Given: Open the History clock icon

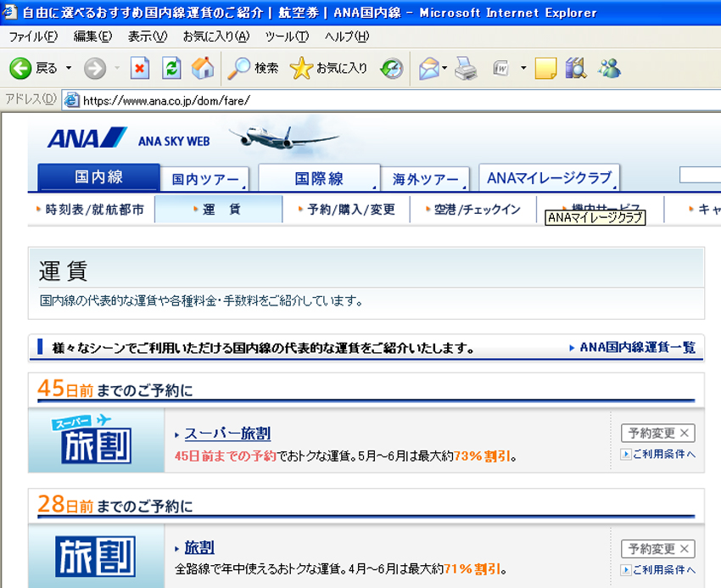Looking at the screenshot, I should 392,68.
